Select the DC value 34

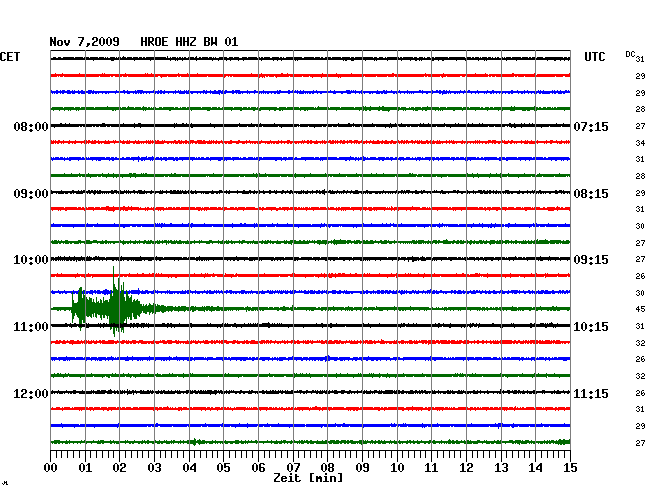[x=640, y=143]
